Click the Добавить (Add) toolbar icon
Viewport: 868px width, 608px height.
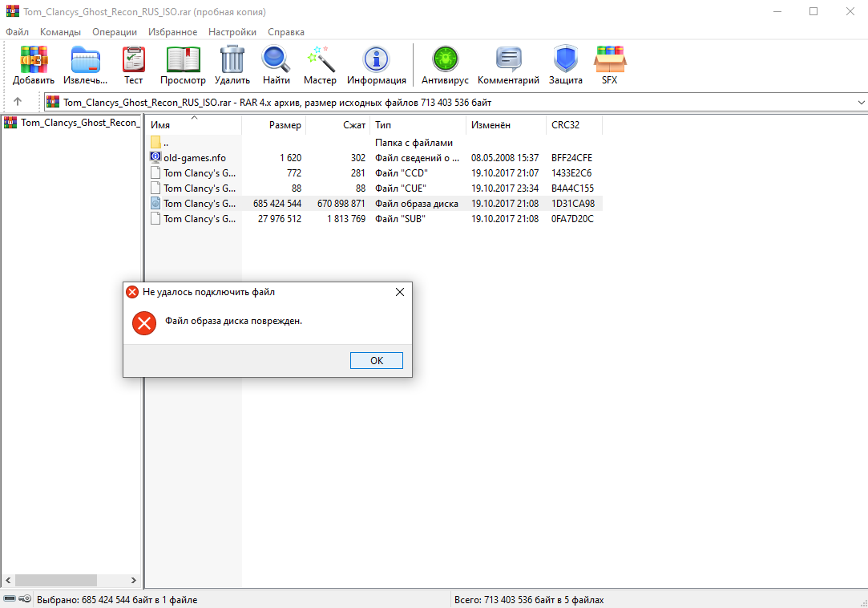coord(33,59)
